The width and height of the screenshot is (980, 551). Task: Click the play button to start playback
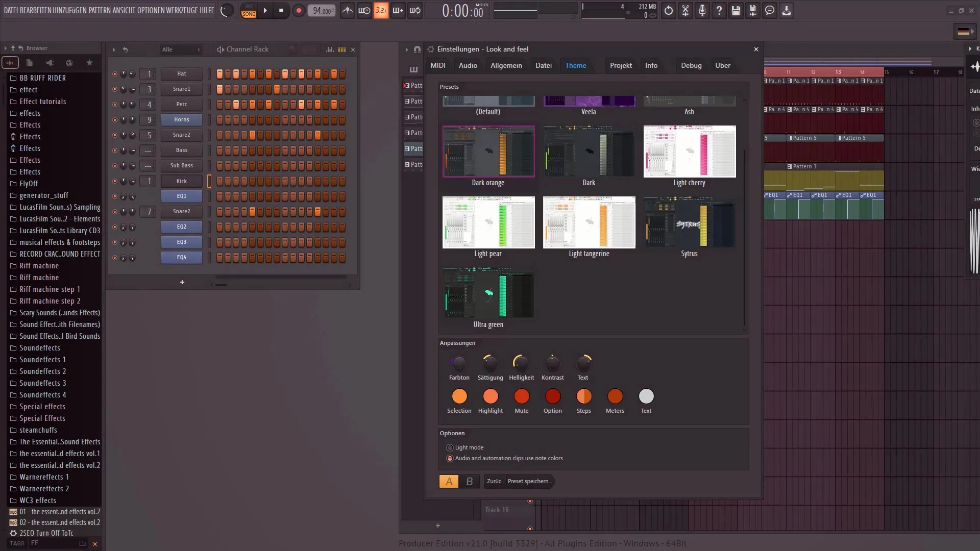tap(265, 10)
